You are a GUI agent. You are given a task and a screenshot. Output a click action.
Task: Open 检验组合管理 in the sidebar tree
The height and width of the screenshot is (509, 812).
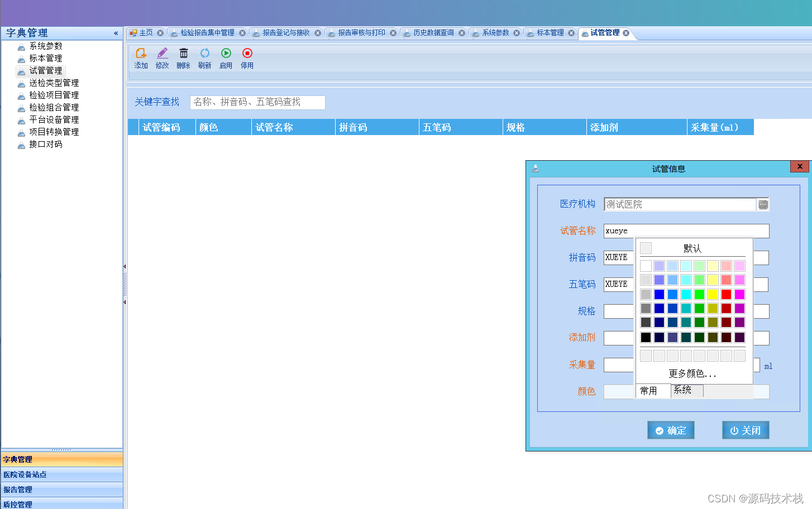[x=54, y=107]
